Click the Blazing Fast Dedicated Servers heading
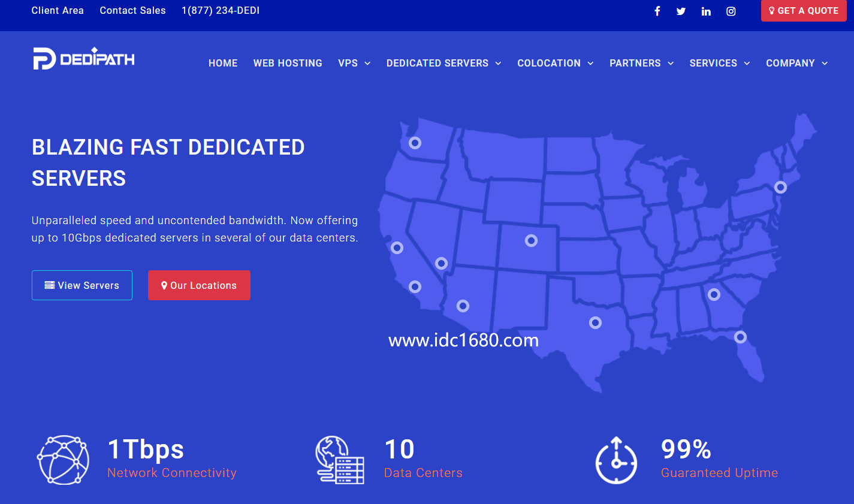 point(168,162)
